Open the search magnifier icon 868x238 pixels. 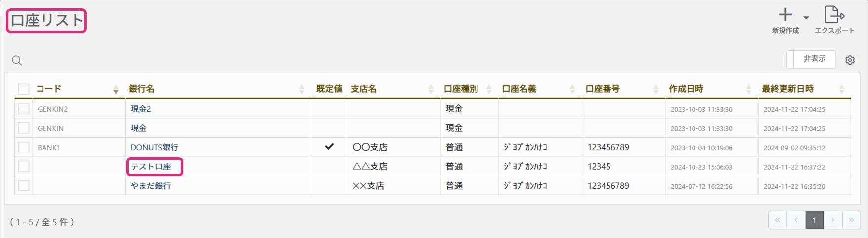(17, 61)
